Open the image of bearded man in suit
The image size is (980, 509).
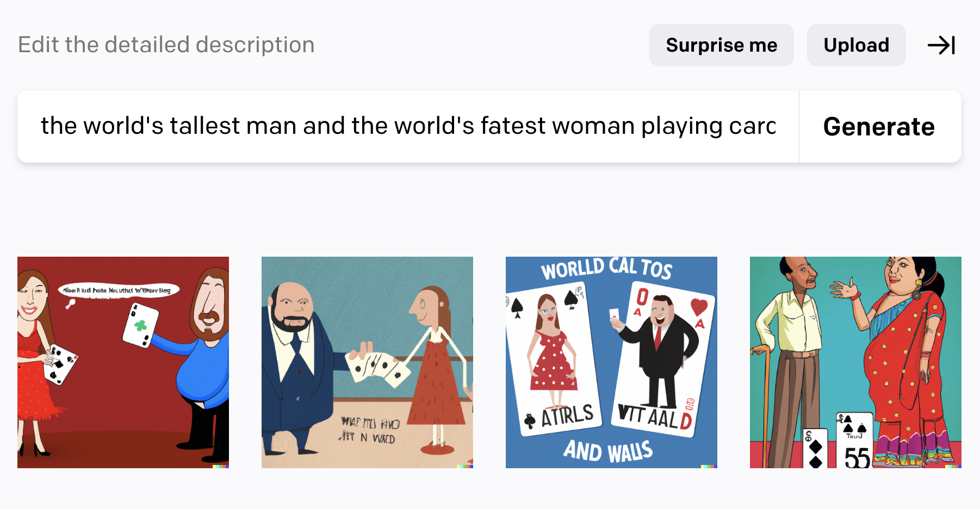[x=367, y=362]
